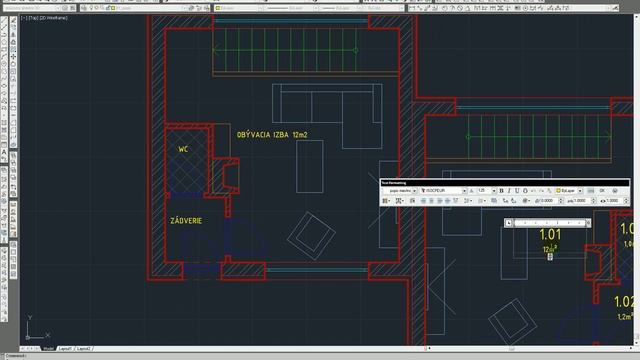The height and width of the screenshot is (360, 640).
Task: Toggle the ruler button in Text Formatting
Action: click(x=590, y=191)
